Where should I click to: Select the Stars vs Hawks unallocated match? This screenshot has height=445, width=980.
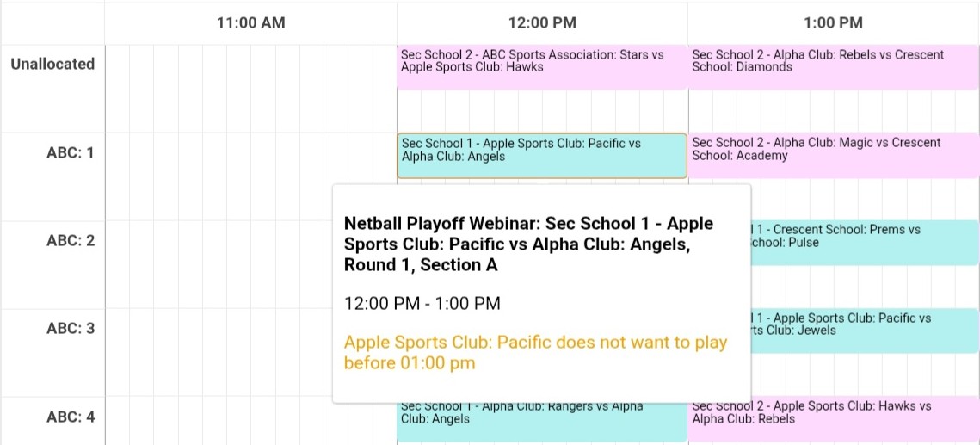(542, 67)
